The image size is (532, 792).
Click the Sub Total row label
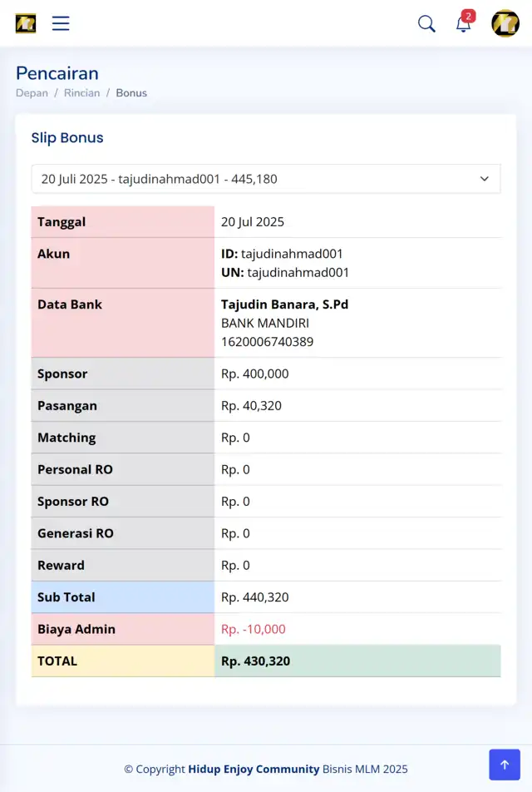[123, 597]
